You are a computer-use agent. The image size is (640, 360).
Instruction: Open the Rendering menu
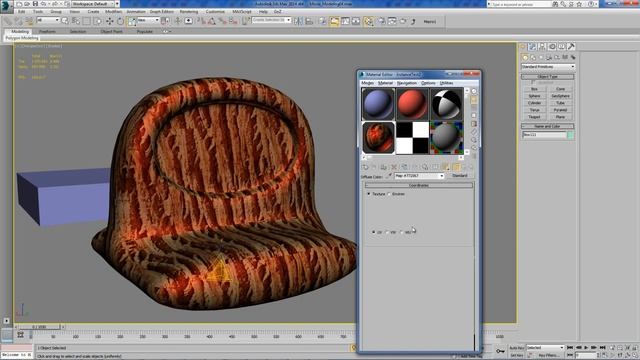tap(189, 12)
